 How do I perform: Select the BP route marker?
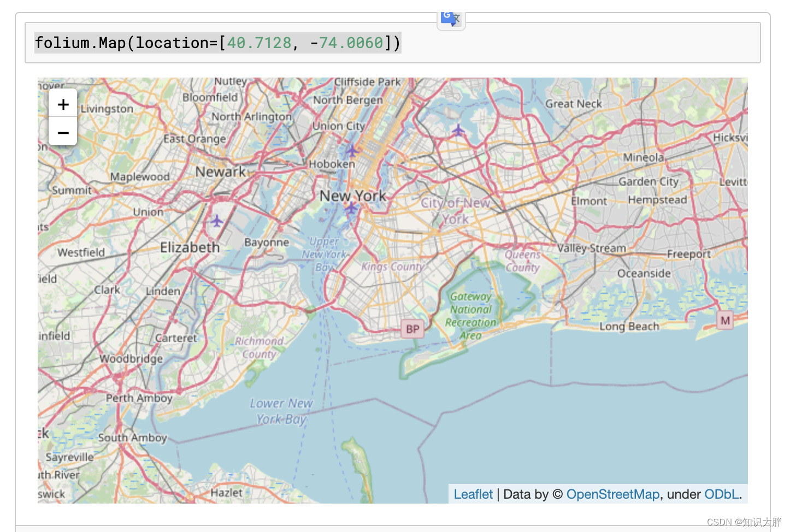pos(412,329)
